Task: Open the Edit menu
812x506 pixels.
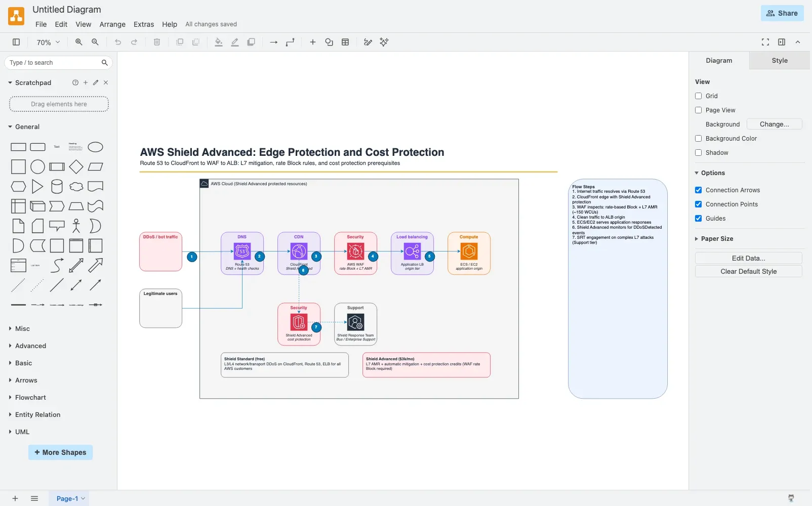Action: 61,24
